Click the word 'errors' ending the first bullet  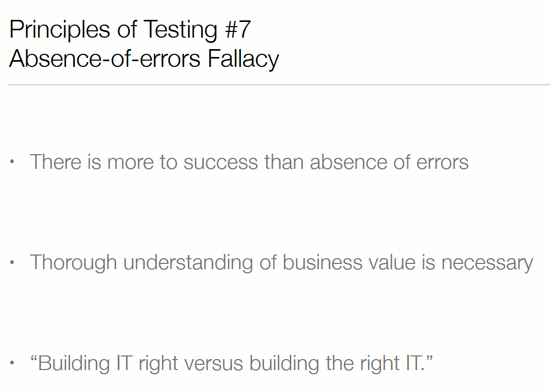pyautogui.click(x=442, y=163)
